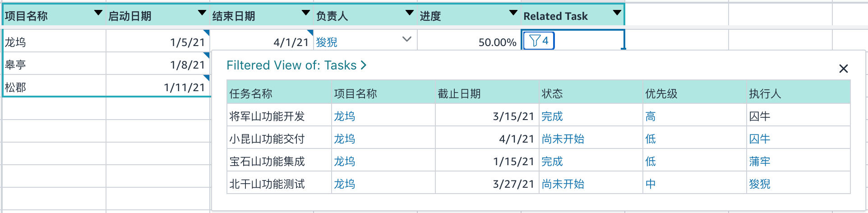Open the 启动日期 column filter arrow
Viewport: 868px width, 213px height.
tap(202, 13)
